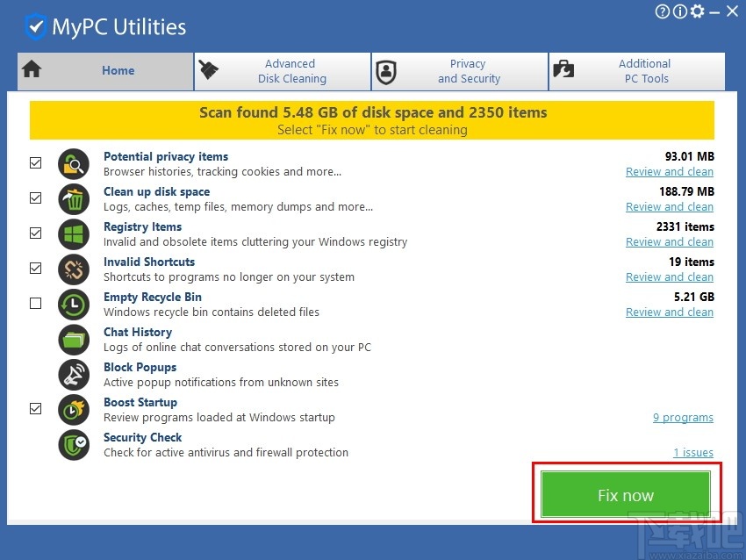Viewport: 746px width, 560px height.
Task: Open Block Popups using the popup icon
Action: click(74, 375)
